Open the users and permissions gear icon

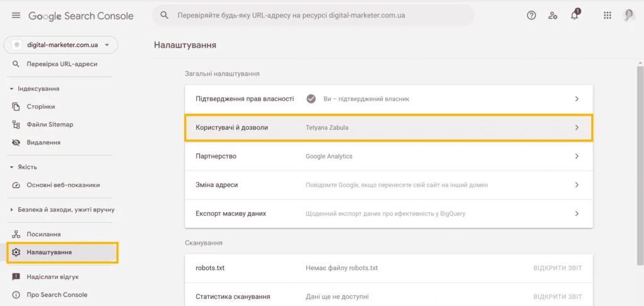[553, 16]
